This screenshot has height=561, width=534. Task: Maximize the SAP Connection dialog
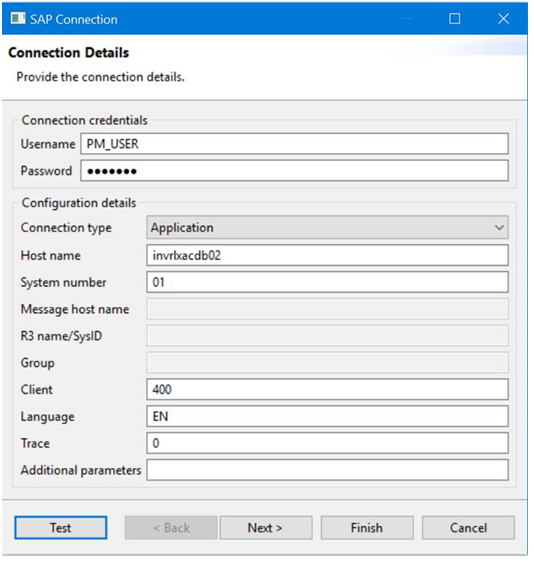click(454, 19)
